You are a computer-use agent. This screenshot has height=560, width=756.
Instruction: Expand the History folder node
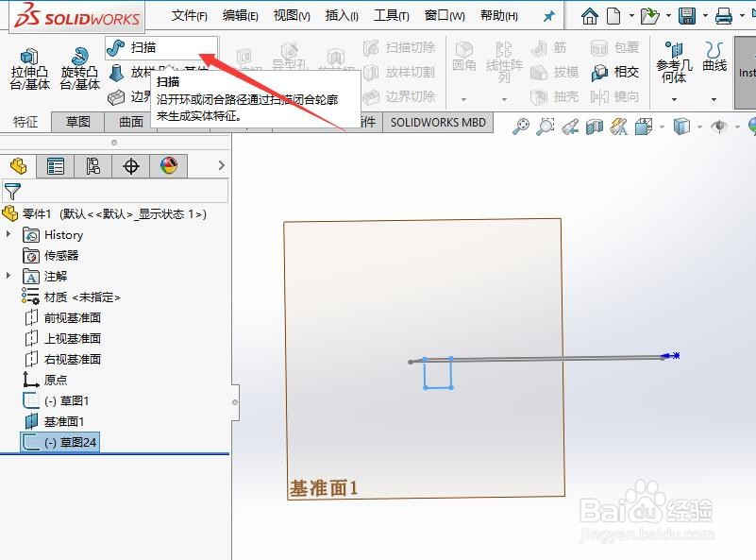click(8, 234)
